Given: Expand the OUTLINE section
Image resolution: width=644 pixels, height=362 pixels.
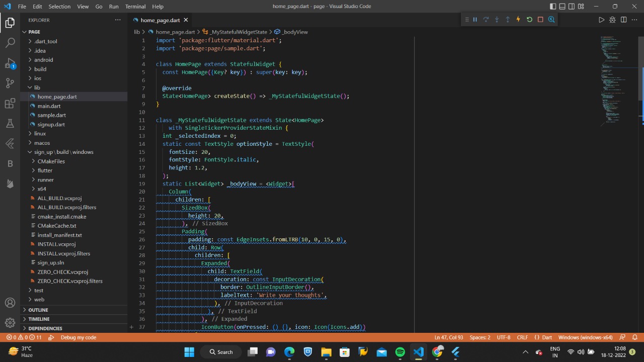Looking at the screenshot, I should click(38, 310).
